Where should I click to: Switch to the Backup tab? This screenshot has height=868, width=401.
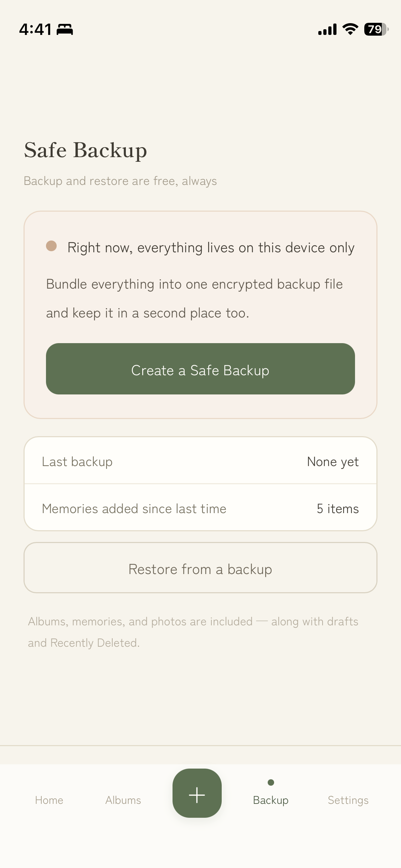click(271, 800)
